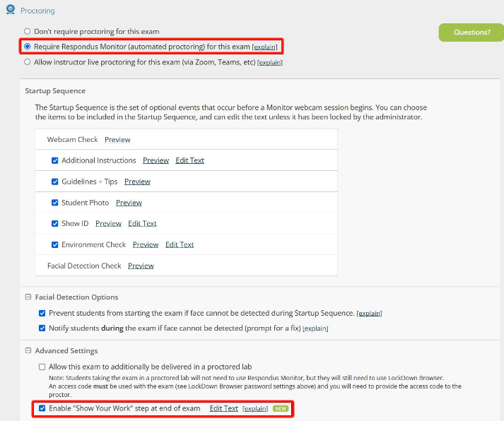Select Allow instructor live proctoring option
The image size is (504, 421).
pyautogui.click(x=28, y=62)
